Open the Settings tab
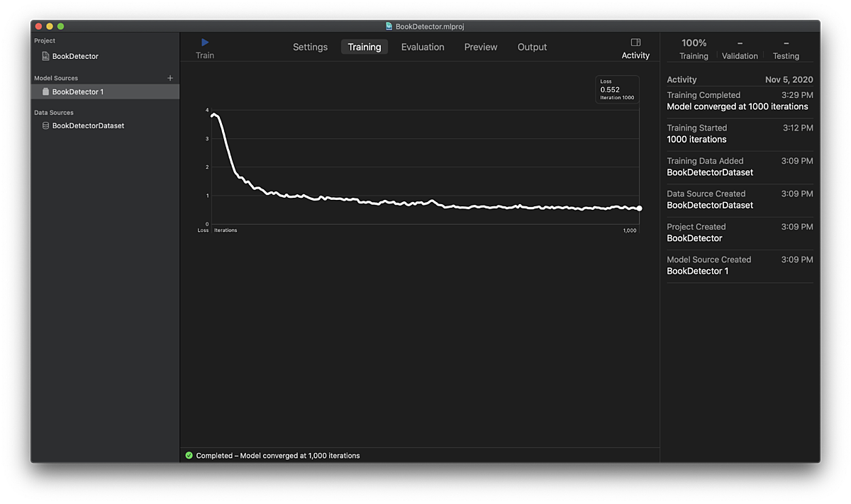 pos(310,47)
